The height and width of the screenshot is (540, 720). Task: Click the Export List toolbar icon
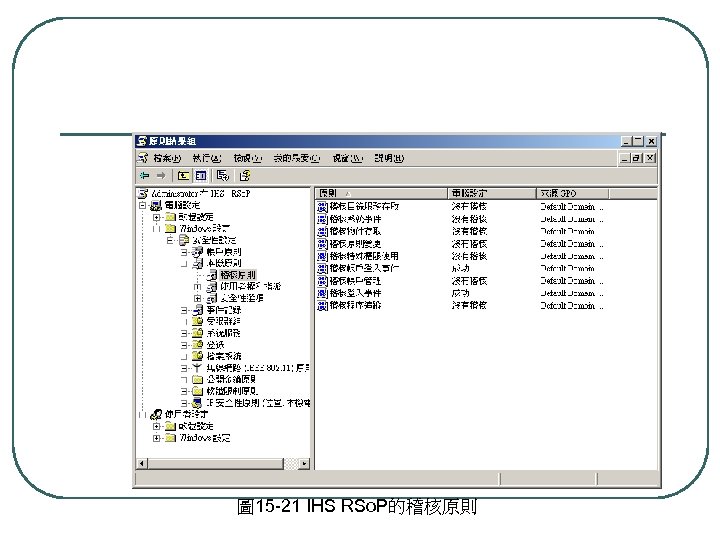pyautogui.click(x=223, y=175)
